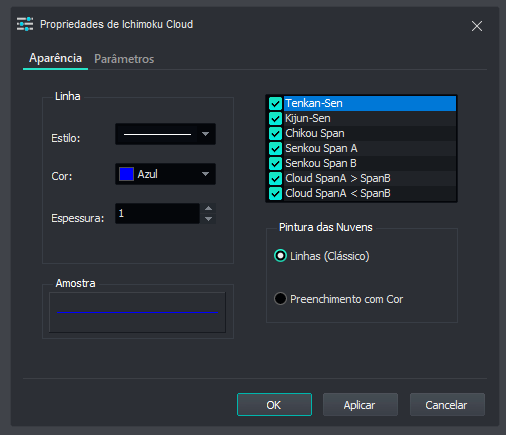Click the Aplicar button

(x=360, y=405)
